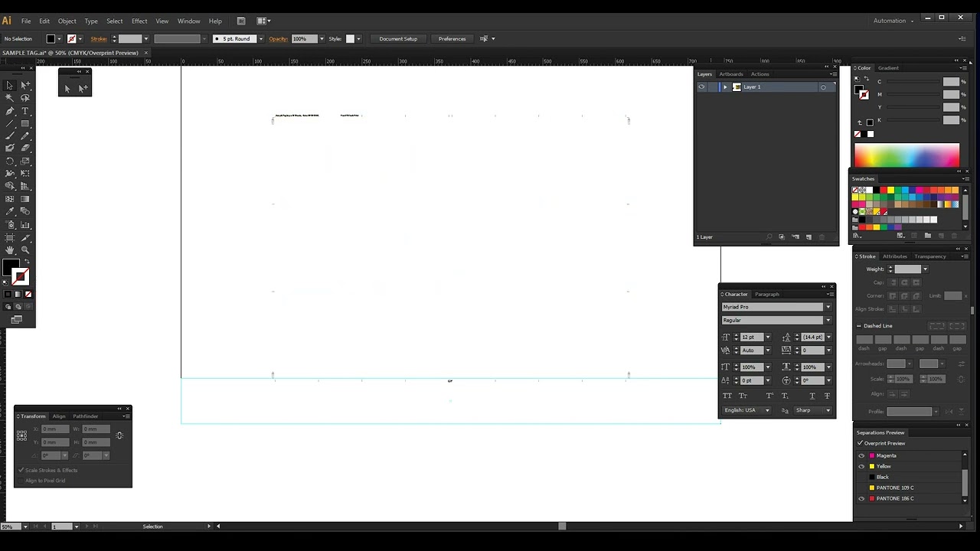This screenshot has width=980, height=551.
Task: Open the Object menu
Action: coord(67,21)
